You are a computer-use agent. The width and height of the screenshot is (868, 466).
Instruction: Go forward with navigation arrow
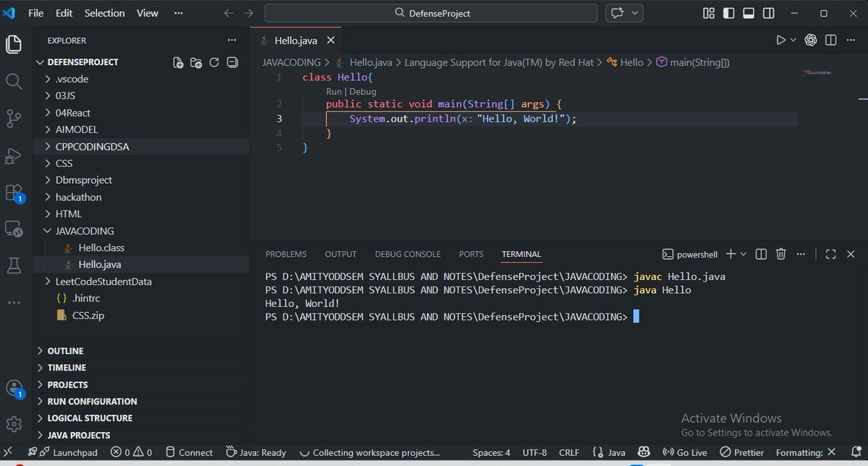pos(249,13)
